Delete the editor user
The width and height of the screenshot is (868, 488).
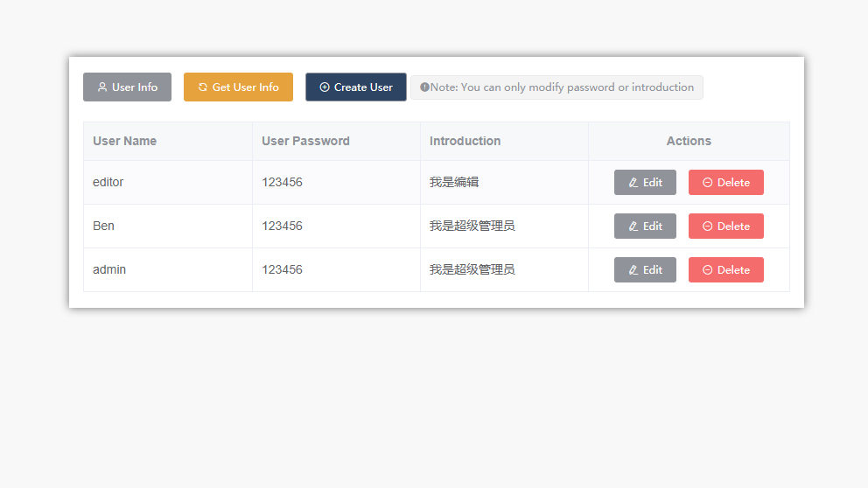(725, 182)
